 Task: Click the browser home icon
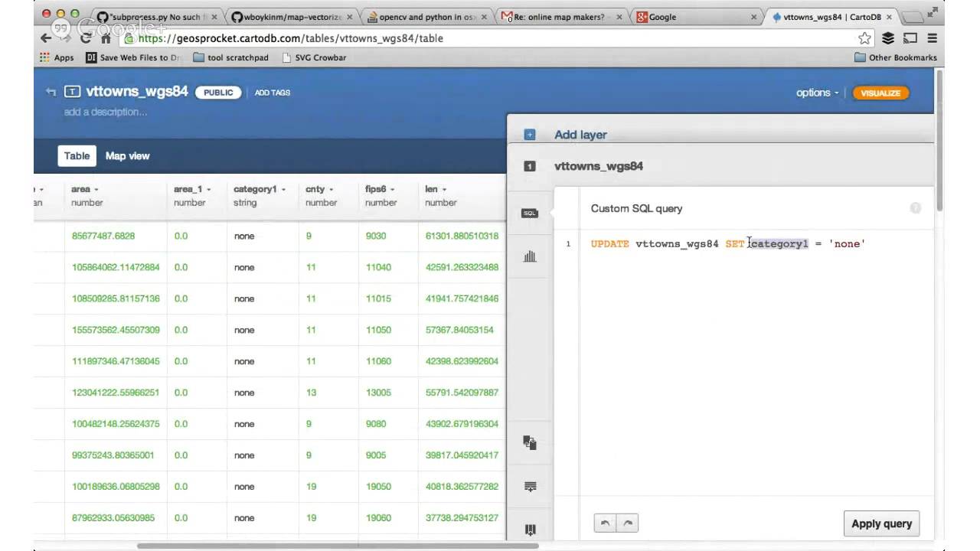106,38
